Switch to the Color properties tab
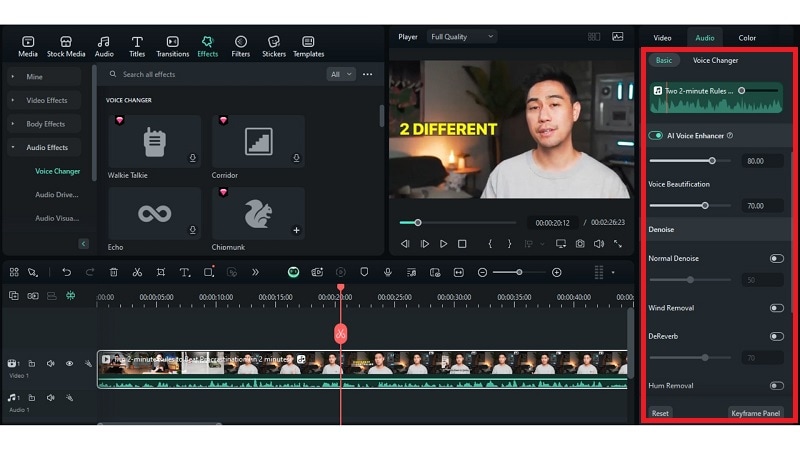 [747, 38]
